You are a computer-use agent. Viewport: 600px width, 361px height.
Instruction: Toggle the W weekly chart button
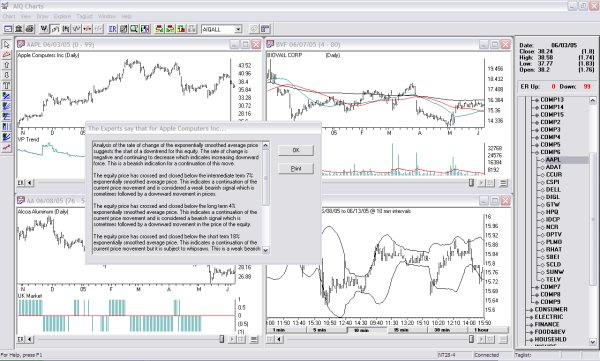tap(44, 29)
